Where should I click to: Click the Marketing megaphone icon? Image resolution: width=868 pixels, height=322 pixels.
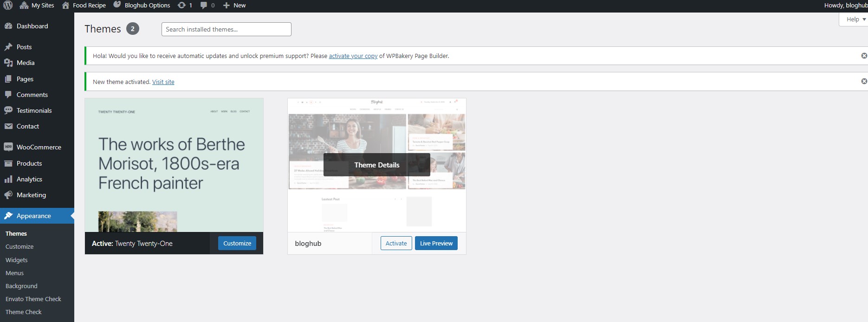(8, 195)
